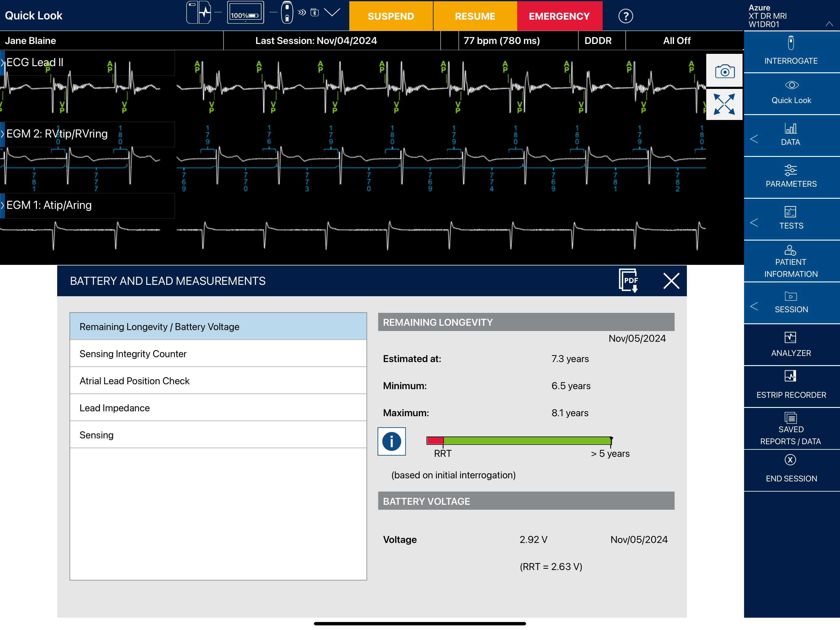Expand the EGM 1 Atip/Aring channel options
Image resolution: width=840 pixels, height=630 pixels.
(3, 205)
